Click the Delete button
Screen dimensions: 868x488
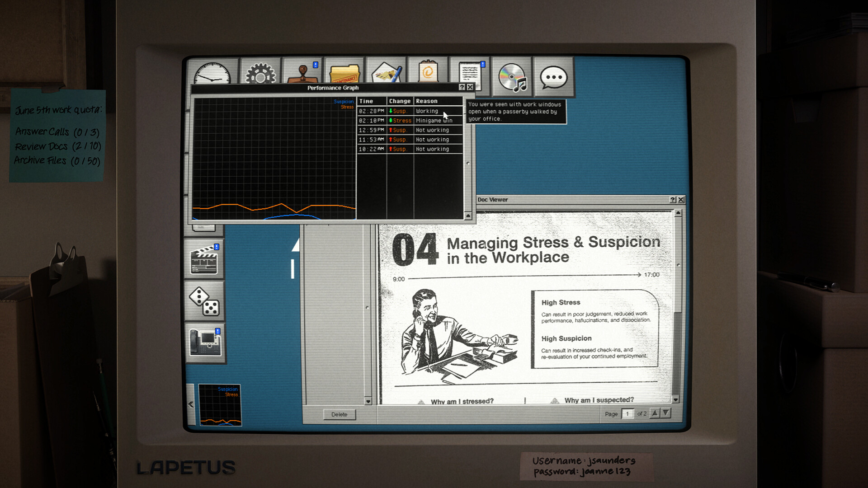click(x=340, y=414)
